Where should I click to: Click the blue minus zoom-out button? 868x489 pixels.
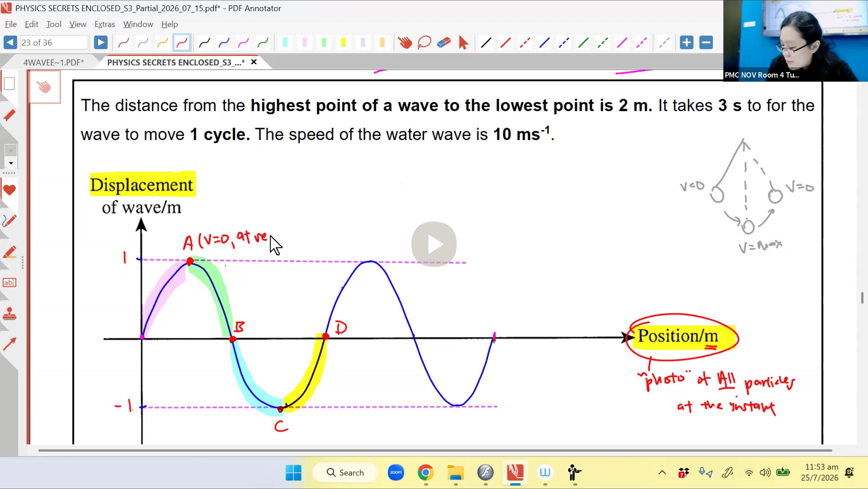point(706,43)
